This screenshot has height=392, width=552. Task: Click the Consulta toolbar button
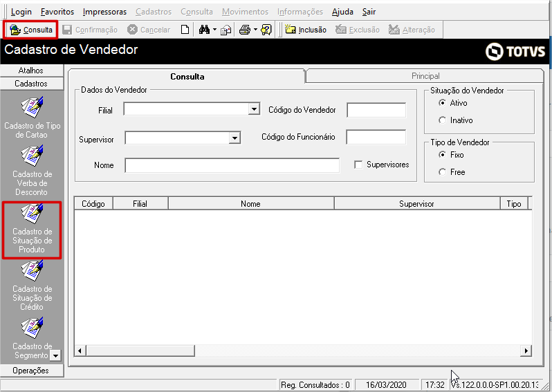click(31, 30)
